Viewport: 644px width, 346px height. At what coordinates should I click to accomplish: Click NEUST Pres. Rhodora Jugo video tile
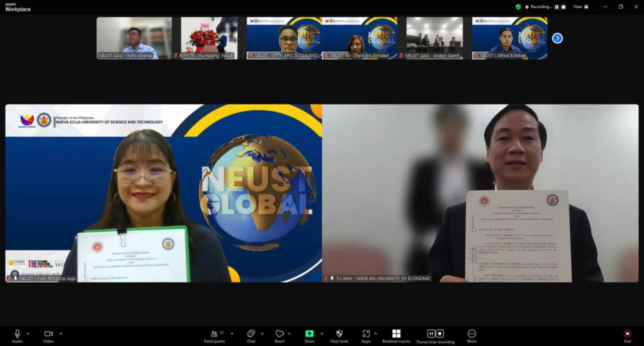click(x=164, y=193)
